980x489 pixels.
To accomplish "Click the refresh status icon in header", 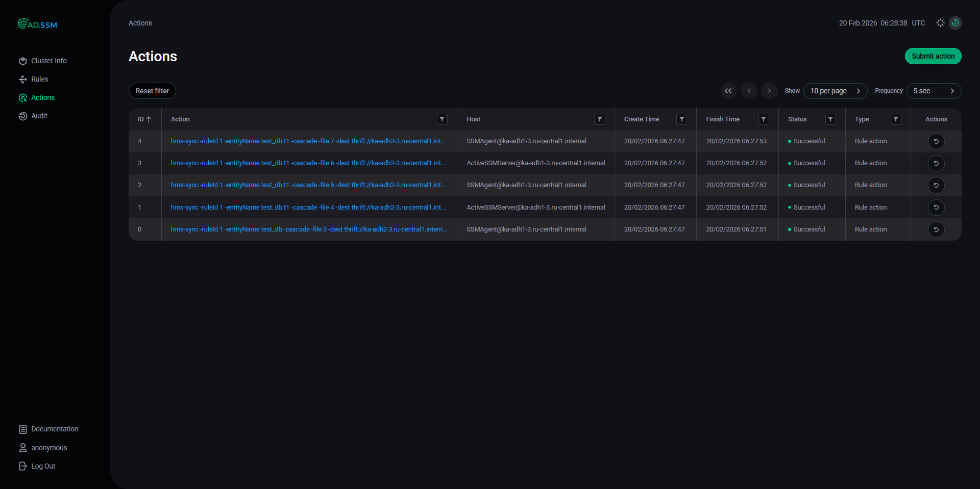I will [x=955, y=23].
